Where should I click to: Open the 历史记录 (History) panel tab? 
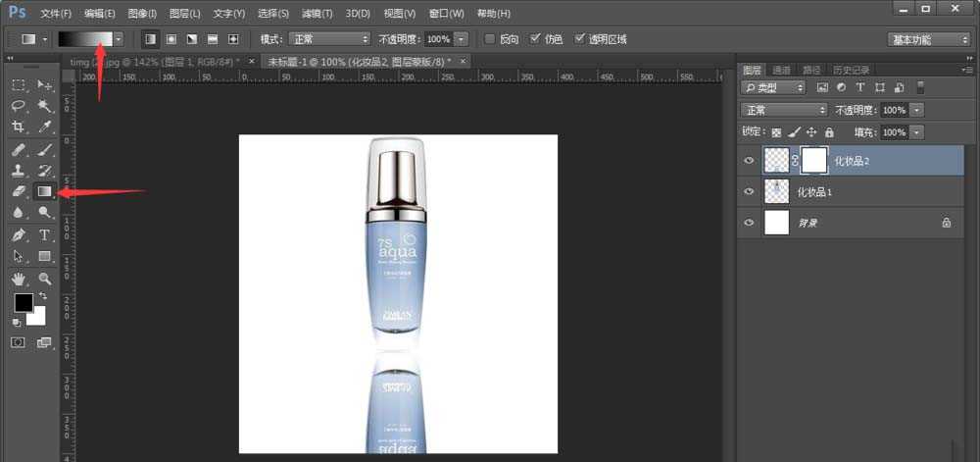[851, 71]
